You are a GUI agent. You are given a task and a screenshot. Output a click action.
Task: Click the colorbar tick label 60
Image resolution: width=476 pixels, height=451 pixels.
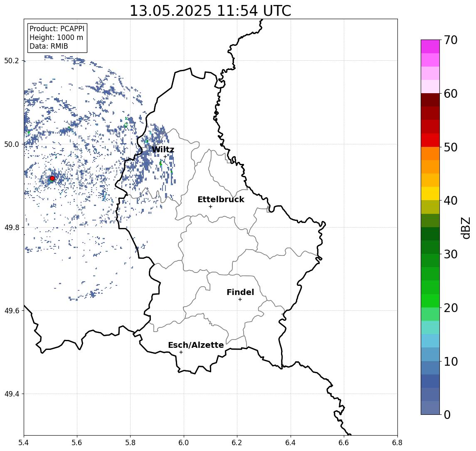(451, 94)
